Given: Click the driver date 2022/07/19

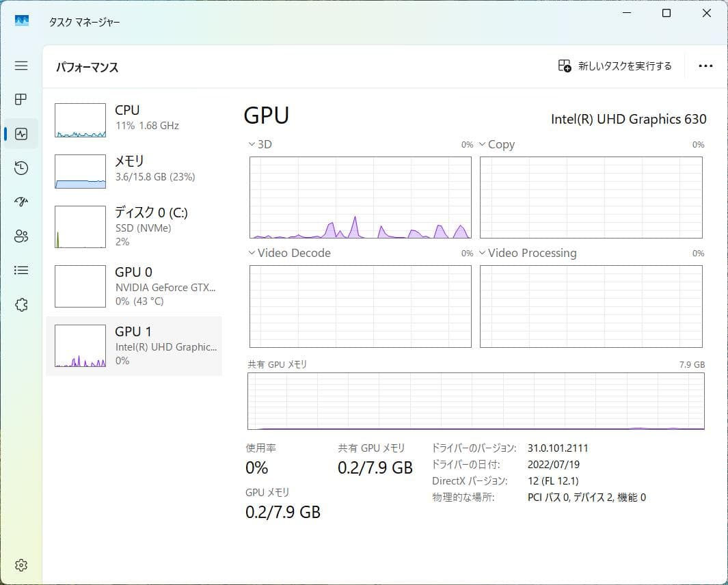Looking at the screenshot, I should coord(554,464).
